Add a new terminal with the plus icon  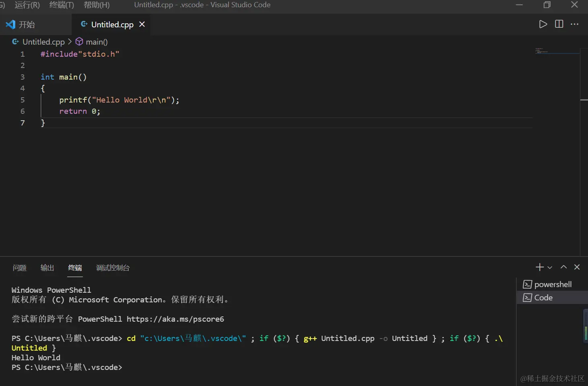tap(540, 267)
